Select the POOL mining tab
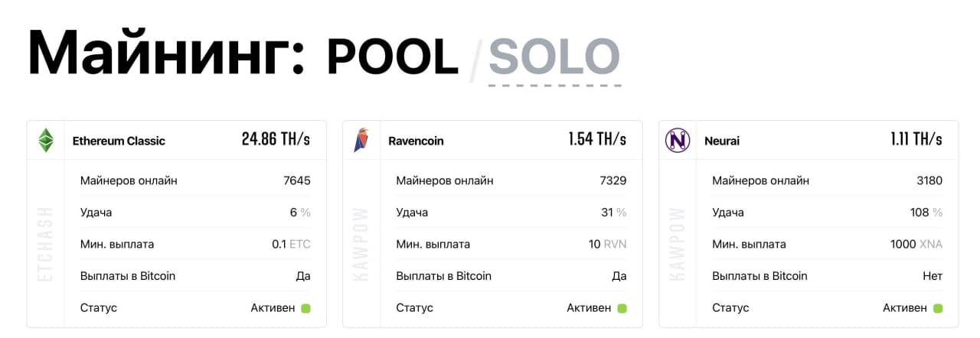Image resolution: width=980 pixels, height=338 pixels. coord(392,57)
